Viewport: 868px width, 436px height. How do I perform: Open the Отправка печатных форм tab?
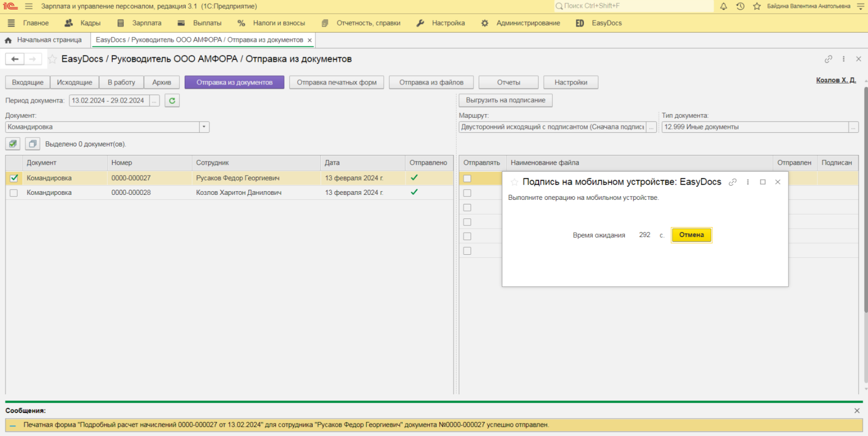[337, 83]
